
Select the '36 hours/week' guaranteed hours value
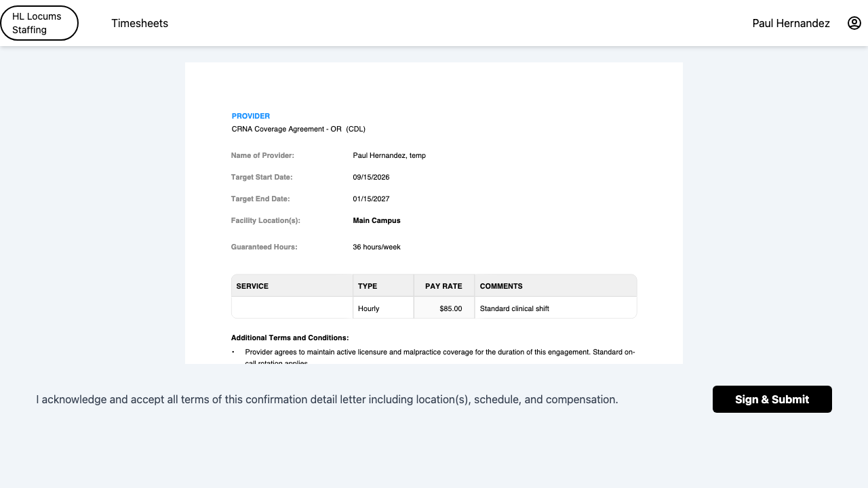[376, 247]
